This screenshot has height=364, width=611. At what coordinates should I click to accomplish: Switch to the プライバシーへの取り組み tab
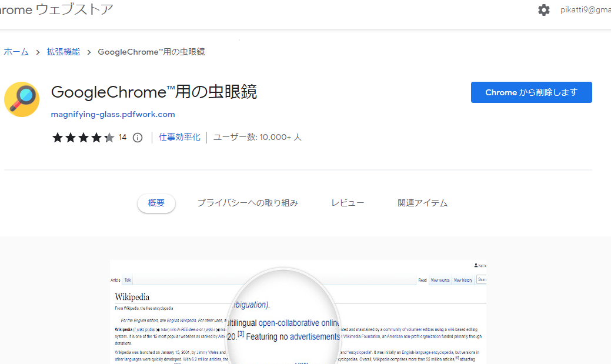(248, 203)
